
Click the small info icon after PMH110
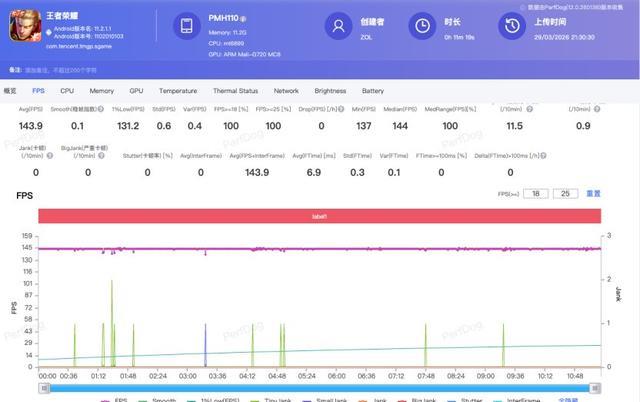243,19
